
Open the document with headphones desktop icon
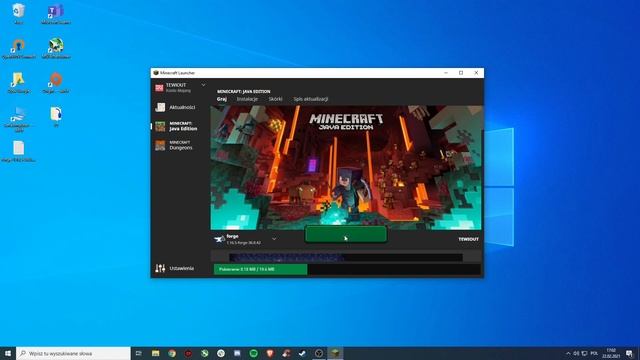pos(56,116)
